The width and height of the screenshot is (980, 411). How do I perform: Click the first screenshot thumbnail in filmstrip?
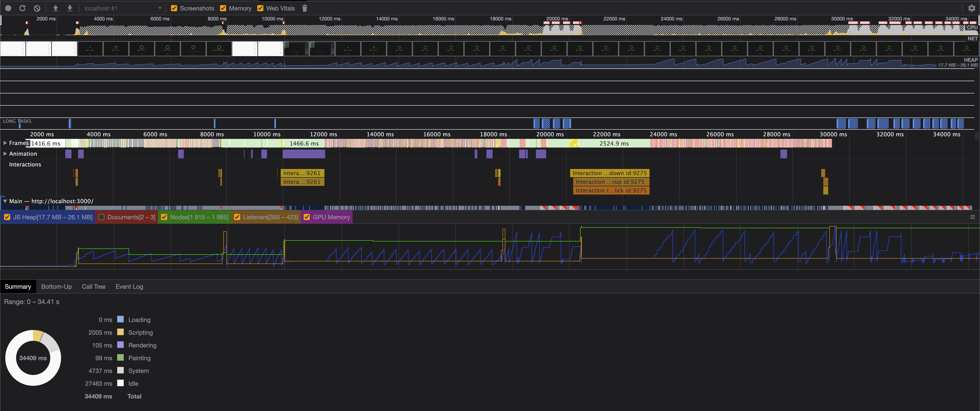(13, 49)
